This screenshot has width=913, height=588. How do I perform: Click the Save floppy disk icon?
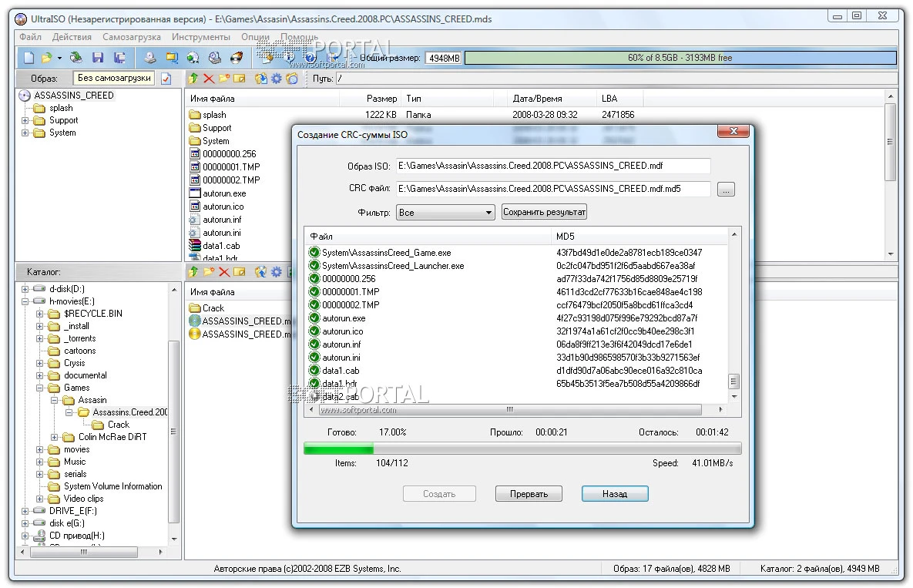tap(98, 58)
